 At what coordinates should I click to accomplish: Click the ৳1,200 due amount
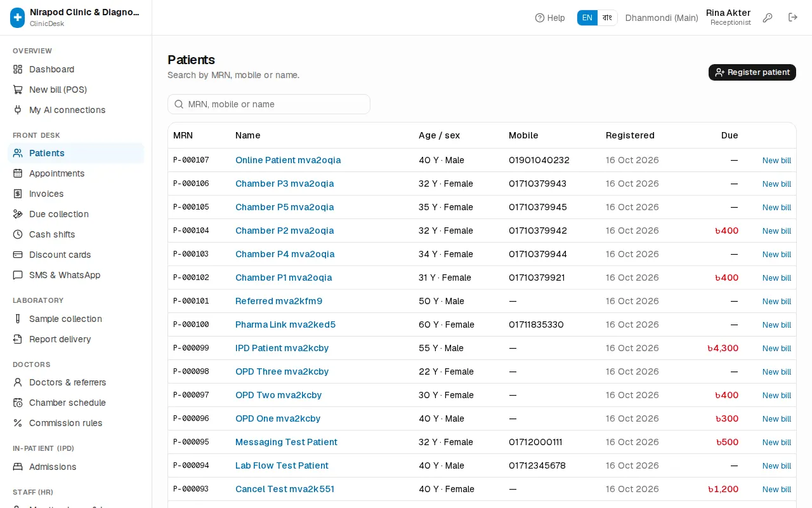click(723, 489)
